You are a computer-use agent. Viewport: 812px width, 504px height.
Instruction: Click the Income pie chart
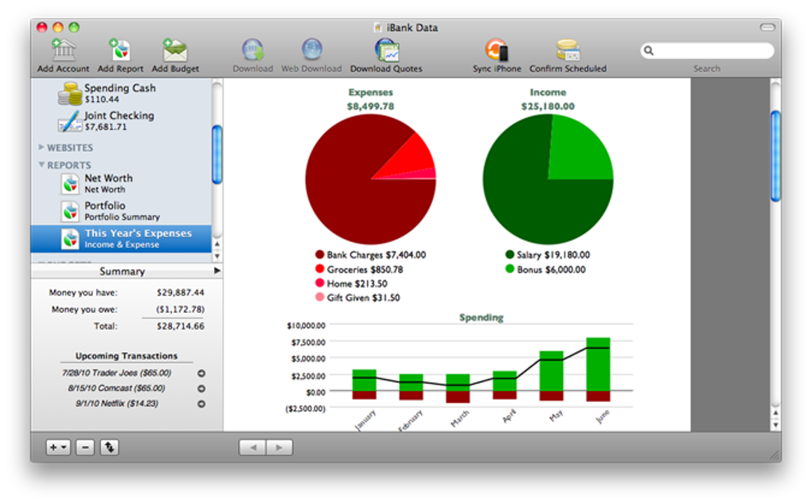click(548, 179)
